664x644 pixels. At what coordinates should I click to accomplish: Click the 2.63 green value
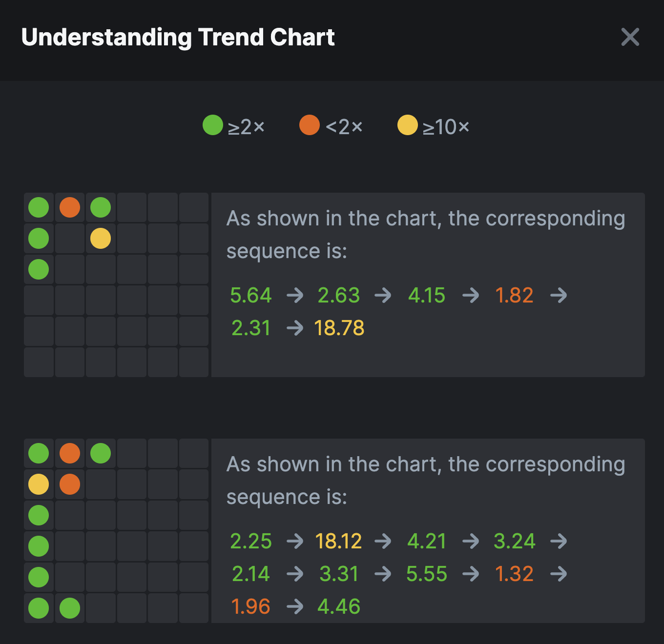click(x=339, y=296)
